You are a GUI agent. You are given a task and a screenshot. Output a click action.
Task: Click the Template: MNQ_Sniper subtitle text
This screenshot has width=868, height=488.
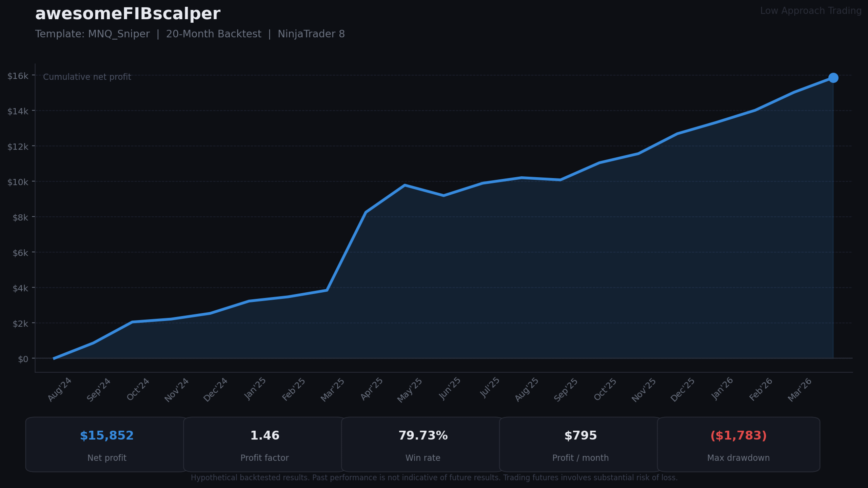coord(92,34)
